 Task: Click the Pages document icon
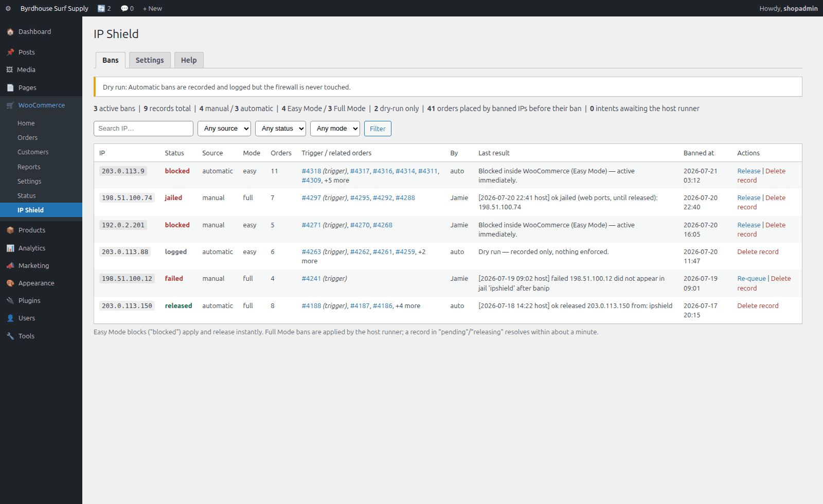[10, 88]
